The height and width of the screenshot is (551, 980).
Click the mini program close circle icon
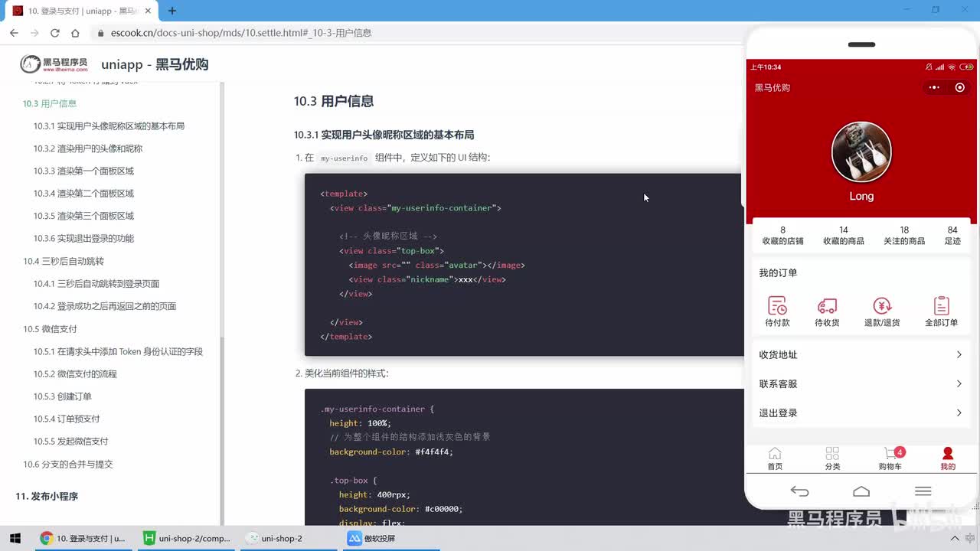[960, 87]
